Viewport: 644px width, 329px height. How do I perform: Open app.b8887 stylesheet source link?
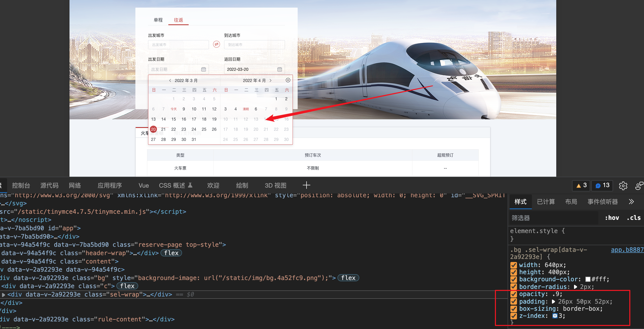click(x=627, y=250)
